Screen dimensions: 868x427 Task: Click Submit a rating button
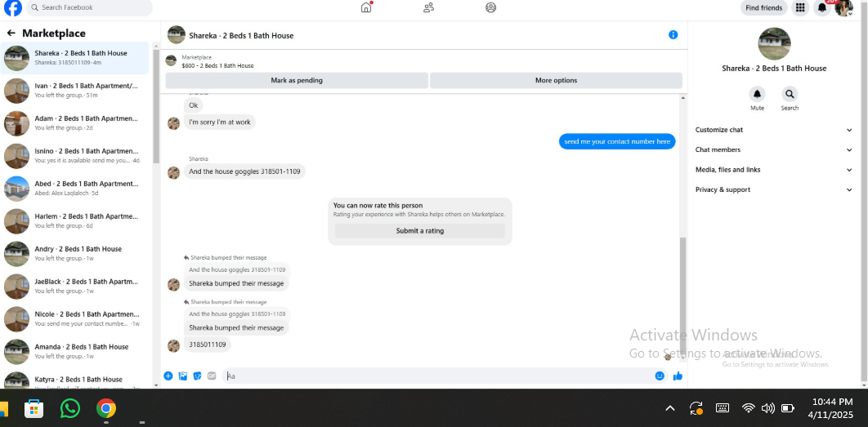click(x=419, y=231)
